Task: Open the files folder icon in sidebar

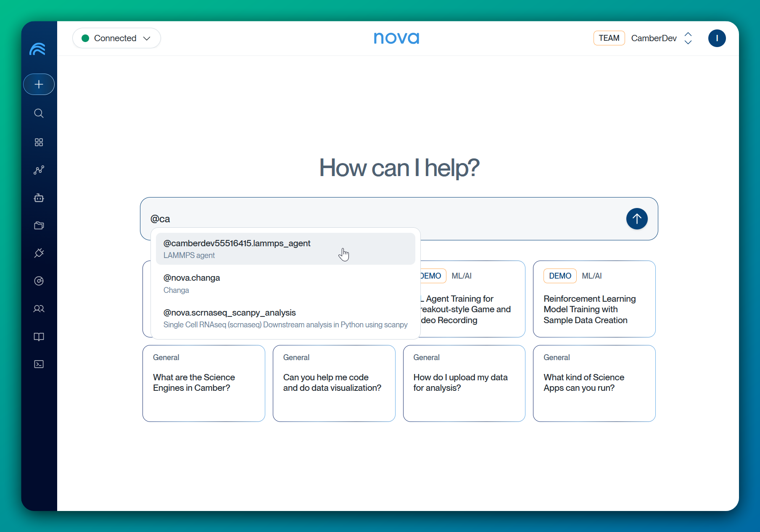Action: (39, 225)
